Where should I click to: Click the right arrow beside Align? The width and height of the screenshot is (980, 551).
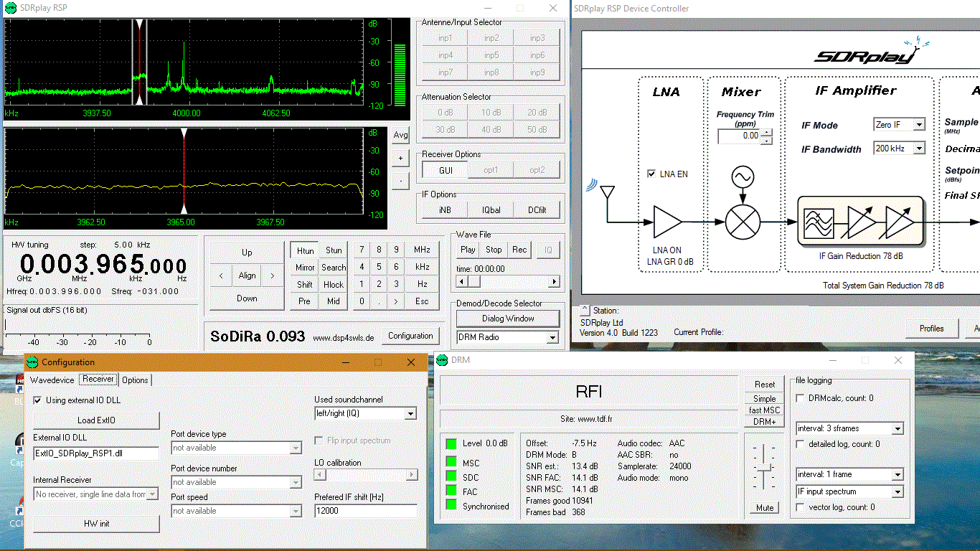pos(273,275)
